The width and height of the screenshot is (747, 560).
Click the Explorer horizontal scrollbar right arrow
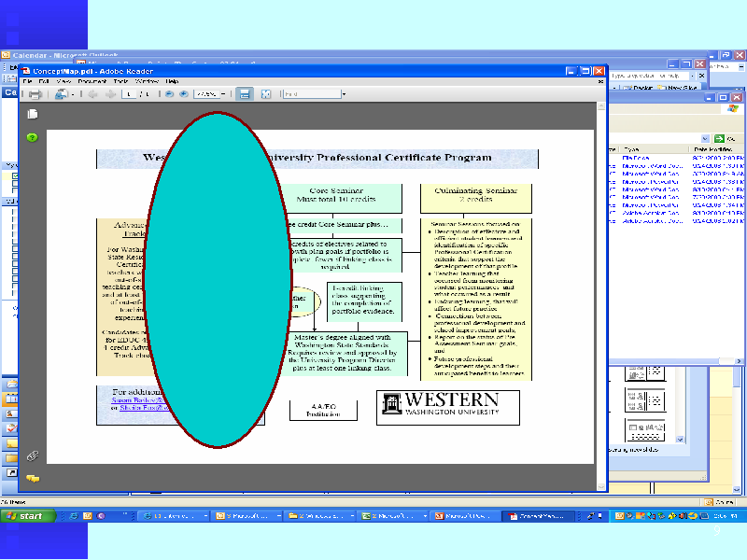point(739,361)
